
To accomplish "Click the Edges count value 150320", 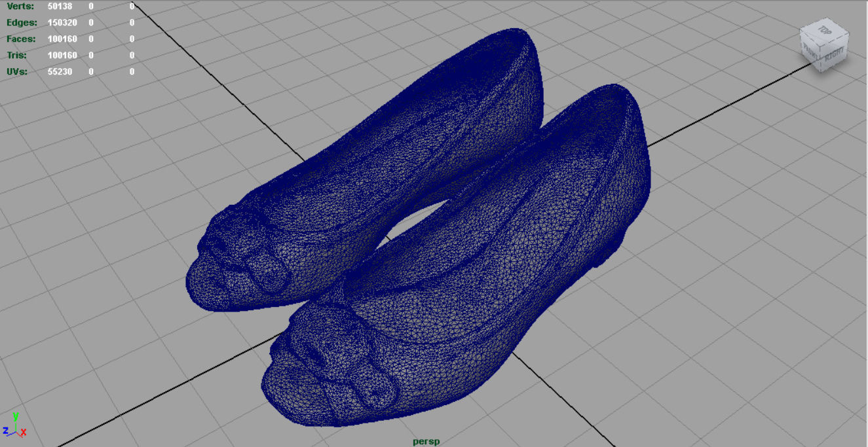I will click(62, 22).
